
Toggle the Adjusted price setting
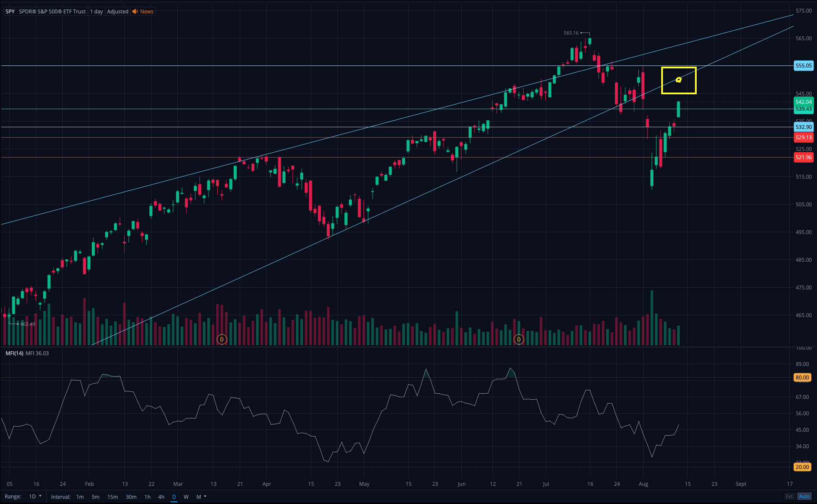(x=118, y=12)
